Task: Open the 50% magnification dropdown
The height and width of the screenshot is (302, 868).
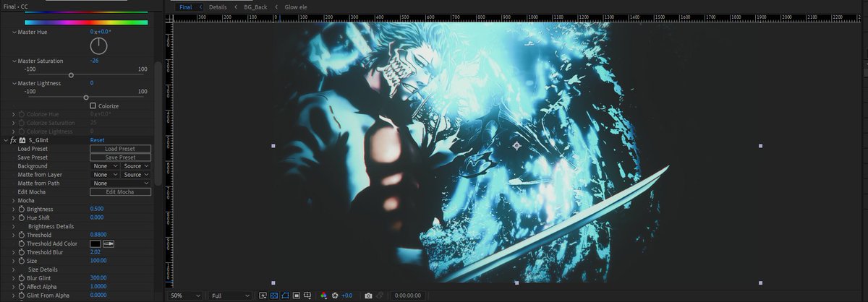Action: pos(185,295)
